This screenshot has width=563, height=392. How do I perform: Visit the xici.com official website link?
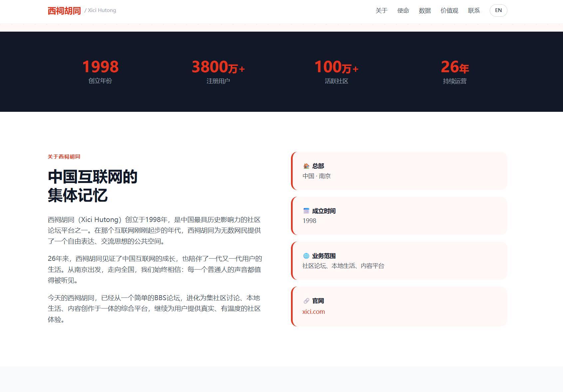pos(314,311)
